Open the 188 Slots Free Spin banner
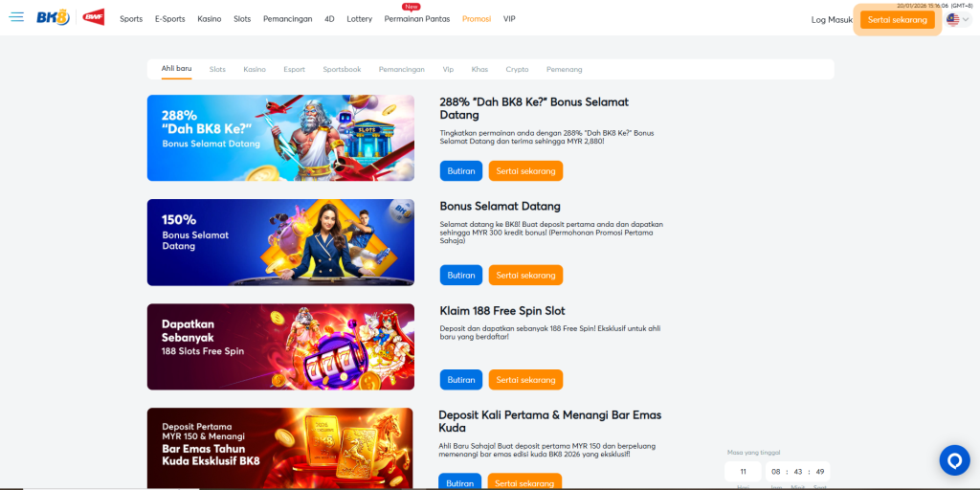 coord(280,346)
